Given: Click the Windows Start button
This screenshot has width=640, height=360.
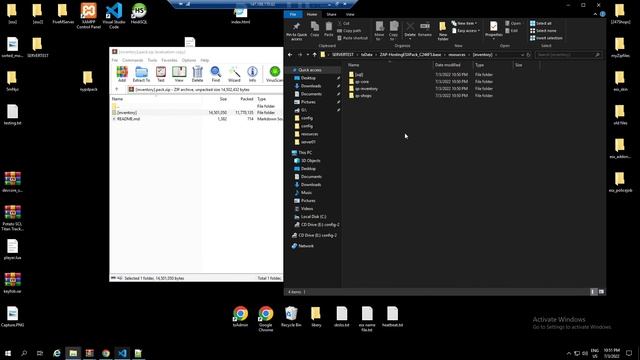Looking at the screenshot, I should 8,353.
